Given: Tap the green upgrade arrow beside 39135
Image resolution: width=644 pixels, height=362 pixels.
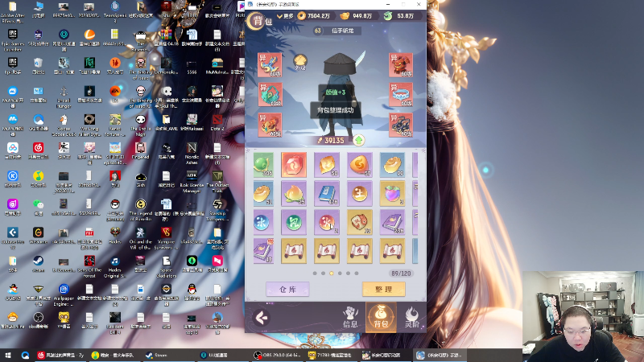Looking at the screenshot, I should click(359, 140).
